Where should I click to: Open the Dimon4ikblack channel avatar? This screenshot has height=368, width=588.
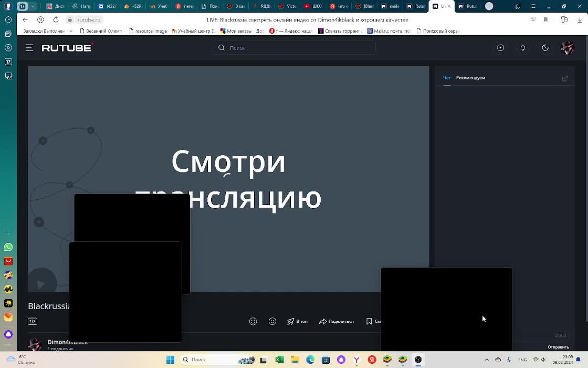(35, 344)
